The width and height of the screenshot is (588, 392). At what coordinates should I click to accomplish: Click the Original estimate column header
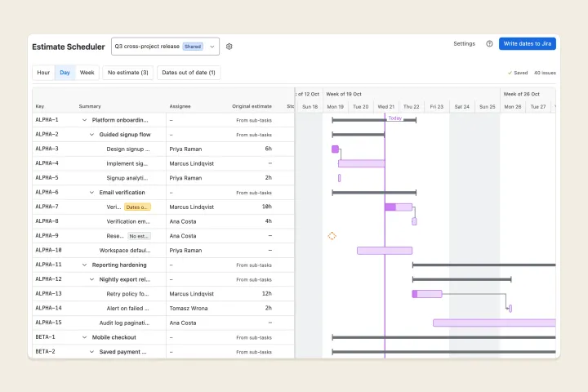click(252, 106)
